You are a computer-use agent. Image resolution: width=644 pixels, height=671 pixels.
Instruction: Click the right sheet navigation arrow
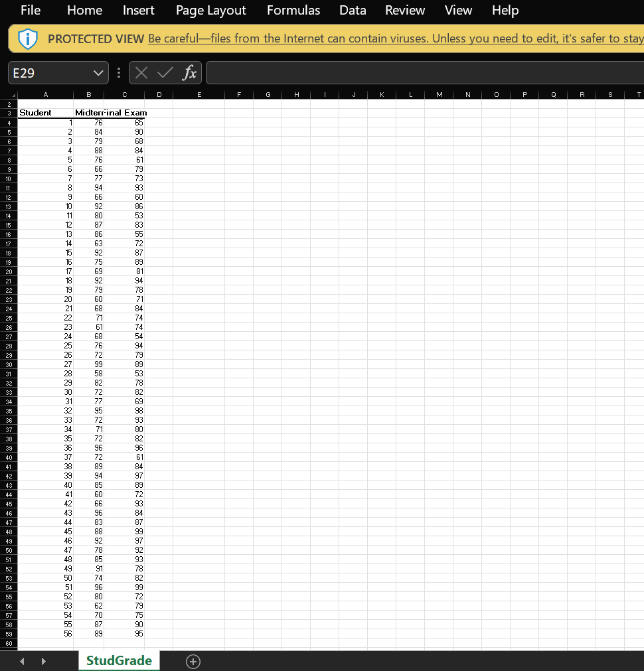(43, 661)
